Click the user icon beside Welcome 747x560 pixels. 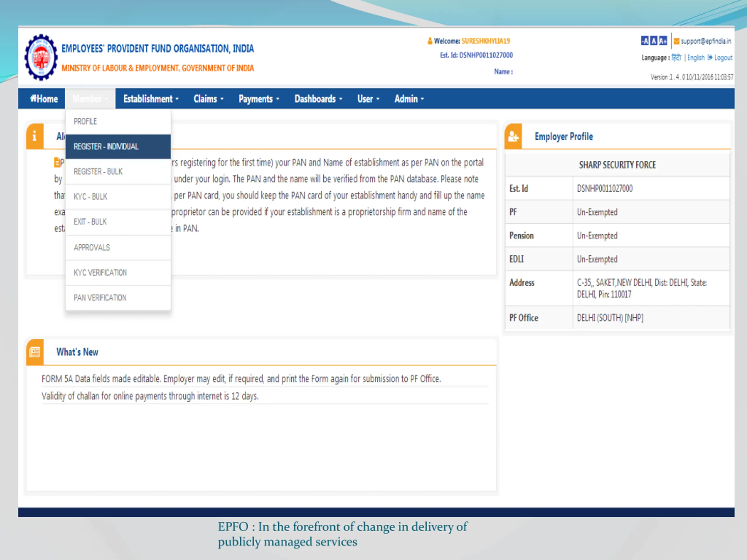click(x=430, y=41)
